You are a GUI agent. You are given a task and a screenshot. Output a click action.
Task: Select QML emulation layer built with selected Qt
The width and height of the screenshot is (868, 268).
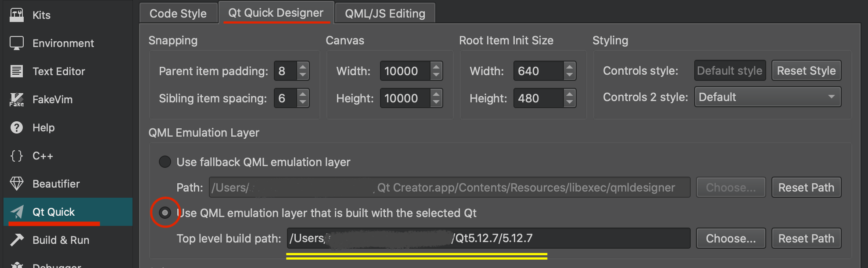point(165,213)
